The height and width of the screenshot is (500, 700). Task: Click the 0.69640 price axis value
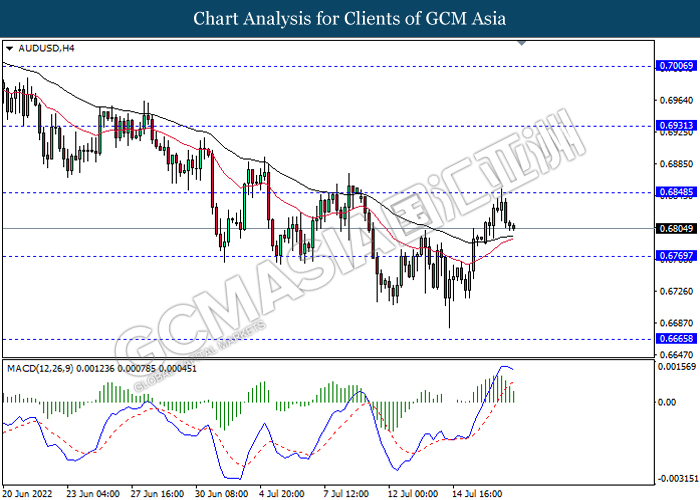click(x=676, y=100)
